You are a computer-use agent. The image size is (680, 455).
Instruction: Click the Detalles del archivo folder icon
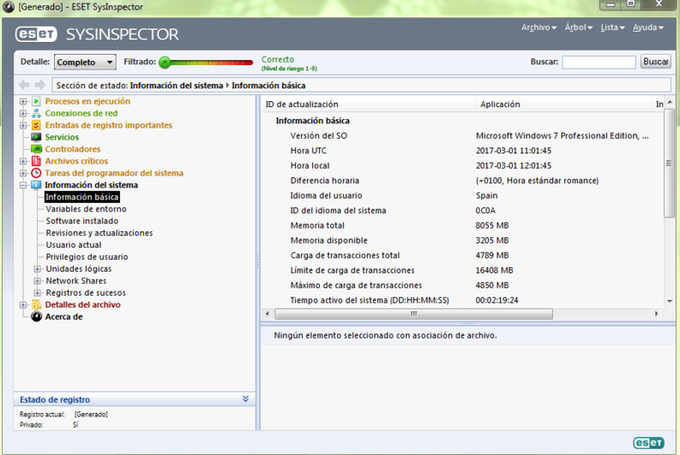(36, 304)
